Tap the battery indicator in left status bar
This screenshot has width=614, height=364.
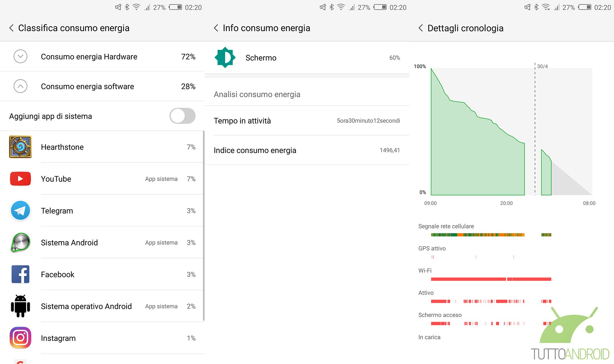tap(175, 7)
